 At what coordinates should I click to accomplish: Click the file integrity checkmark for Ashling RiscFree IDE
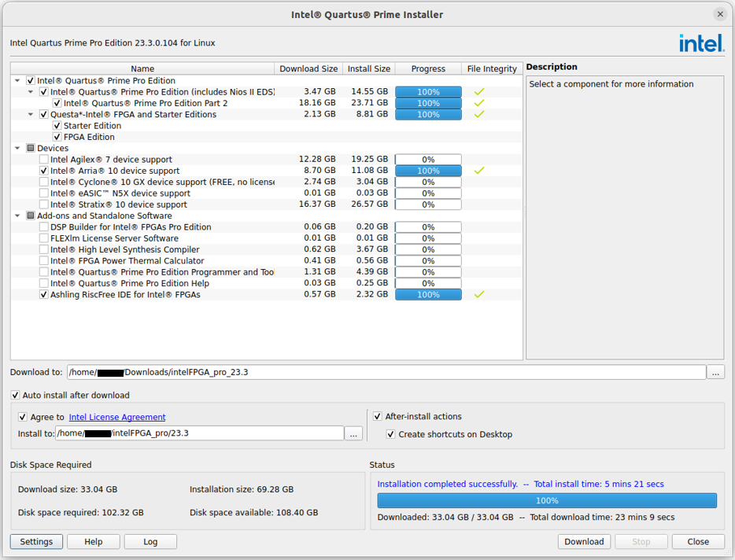[x=478, y=295]
